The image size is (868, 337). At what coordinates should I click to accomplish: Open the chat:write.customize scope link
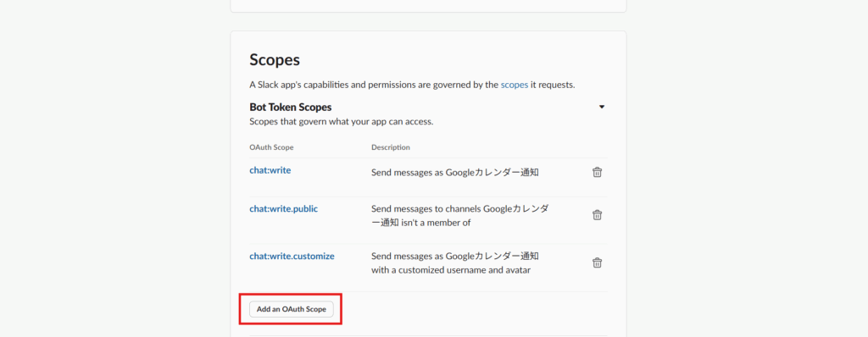click(292, 257)
